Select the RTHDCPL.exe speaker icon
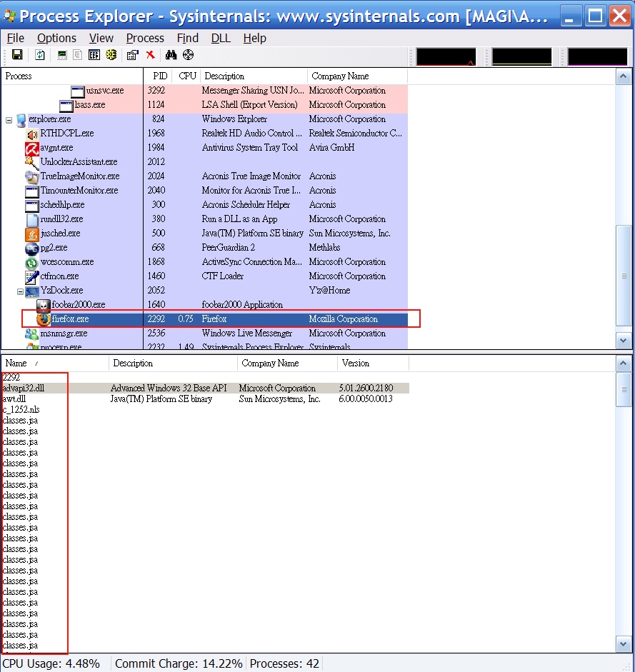The width and height of the screenshot is (635, 672). coord(31,134)
